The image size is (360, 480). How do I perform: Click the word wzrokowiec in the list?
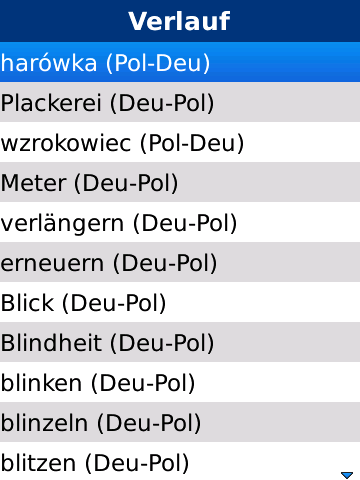(66, 143)
